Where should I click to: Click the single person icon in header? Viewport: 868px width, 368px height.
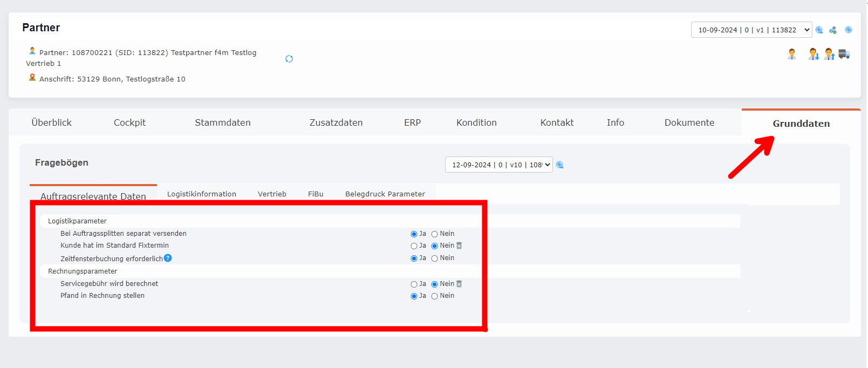tap(792, 54)
